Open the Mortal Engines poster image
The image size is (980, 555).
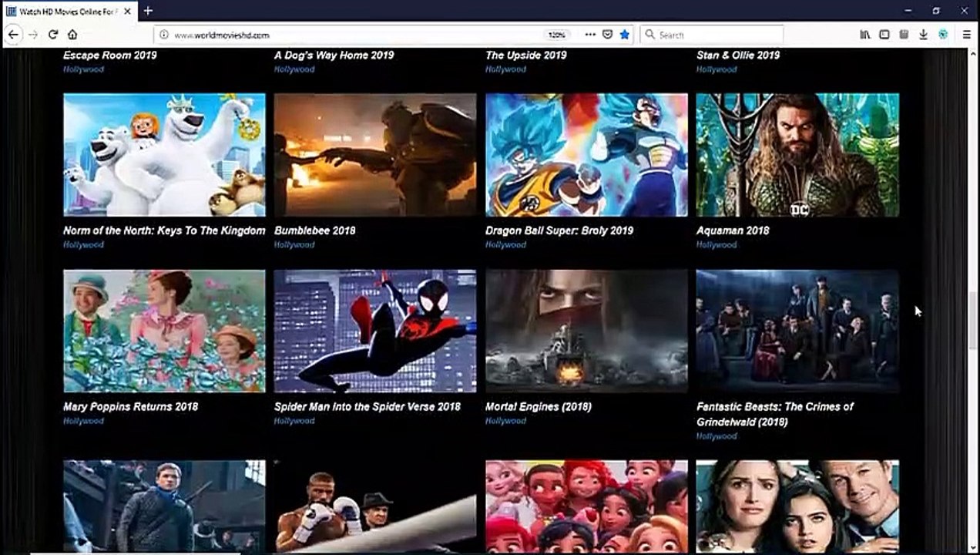click(586, 331)
